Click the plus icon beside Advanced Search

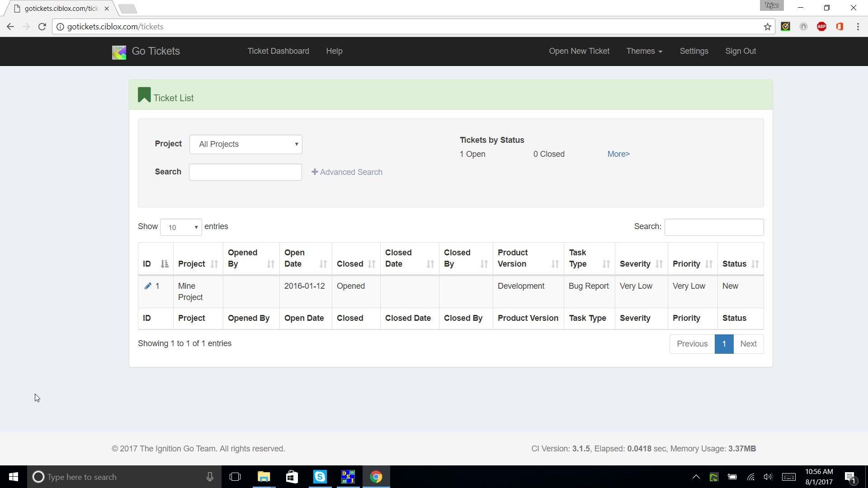tap(315, 172)
